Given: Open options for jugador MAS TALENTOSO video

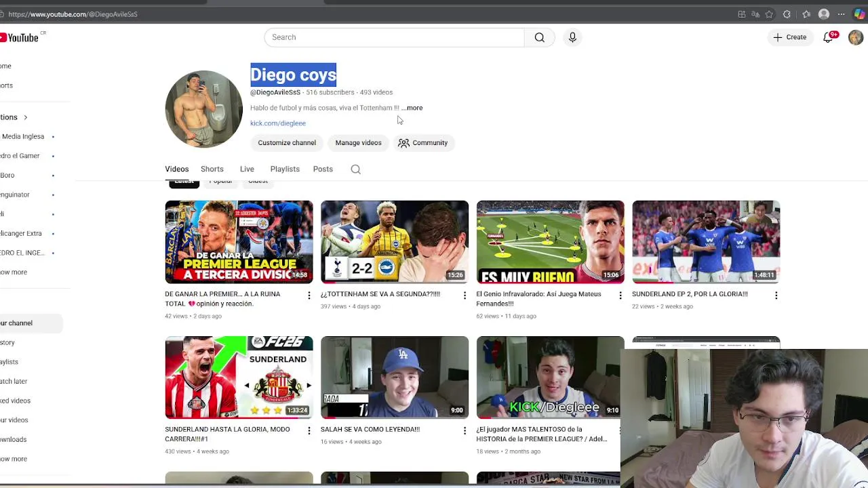Looking at the screenshot, I should click(x=620, y=430).
